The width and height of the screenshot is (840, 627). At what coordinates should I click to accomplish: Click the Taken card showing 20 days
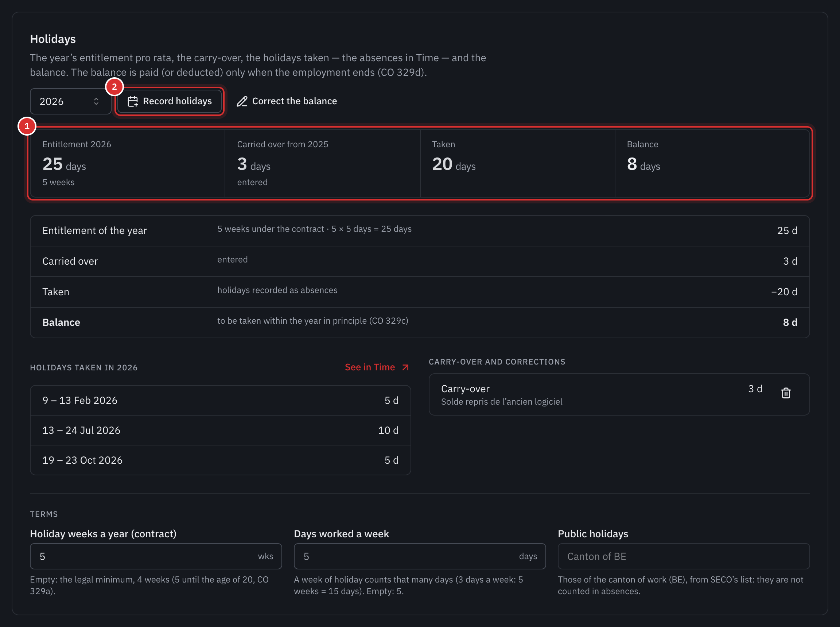pyautogui.click(x=517, y=163)
